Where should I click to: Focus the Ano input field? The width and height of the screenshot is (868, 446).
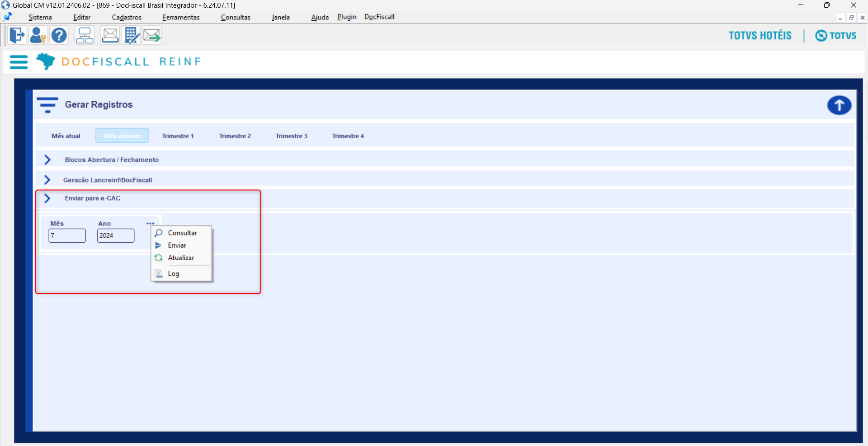click(116, 235)
